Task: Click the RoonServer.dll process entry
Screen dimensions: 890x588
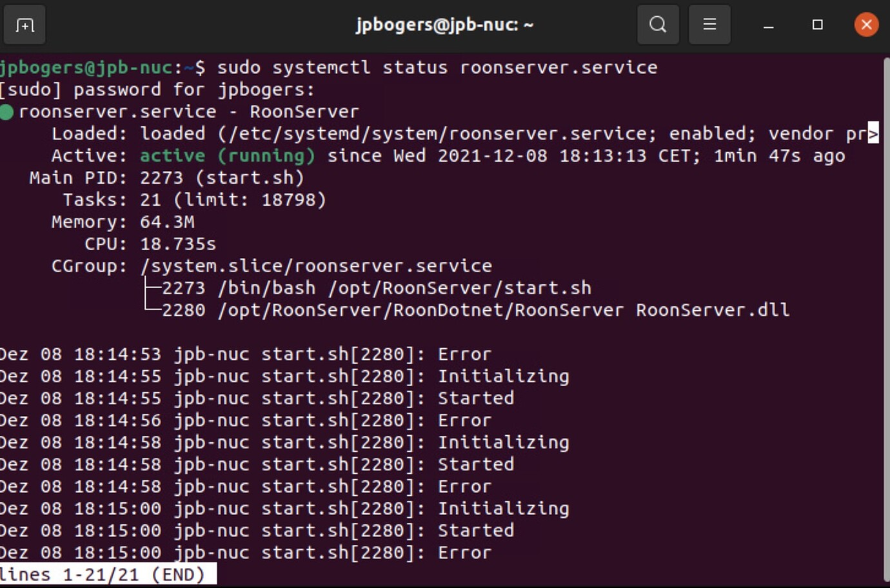Action: [x=712, y=310]
